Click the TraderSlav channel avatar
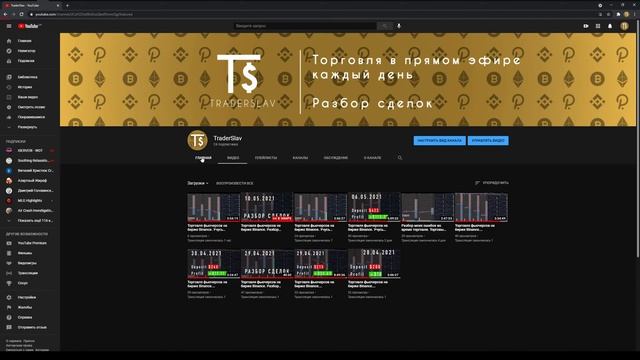The width and height of the screenshot is (640, 360). [x=198, y=140]
